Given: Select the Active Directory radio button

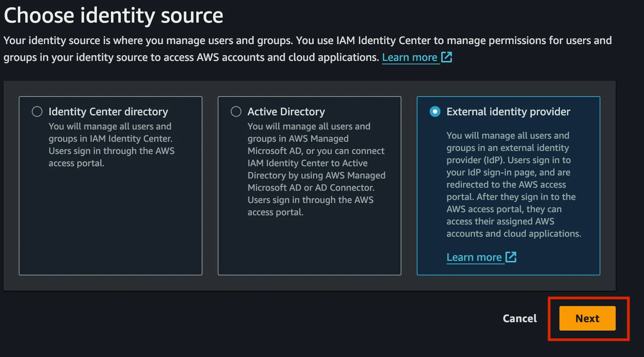Looking at the screenshot, I should click(236, 111).
